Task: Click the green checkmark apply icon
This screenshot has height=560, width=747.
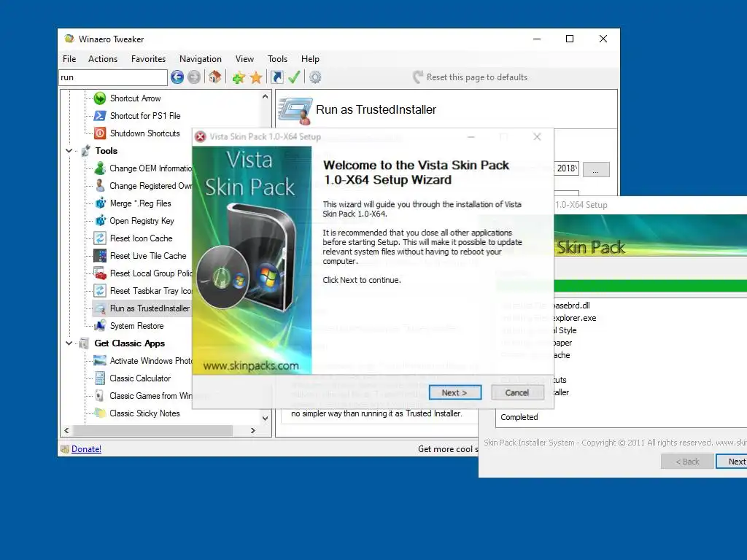Action: pos(294,77)
